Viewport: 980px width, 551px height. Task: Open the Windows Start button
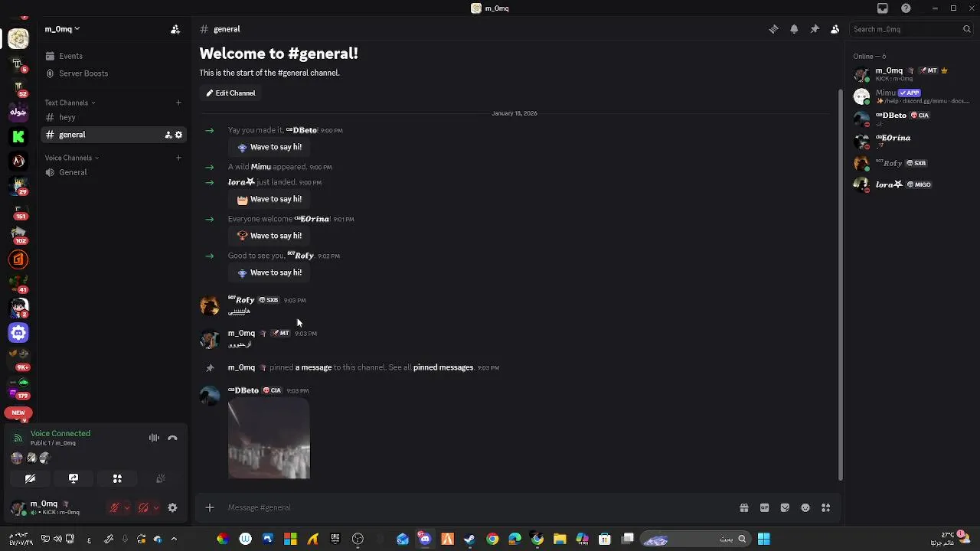[763, 539]
